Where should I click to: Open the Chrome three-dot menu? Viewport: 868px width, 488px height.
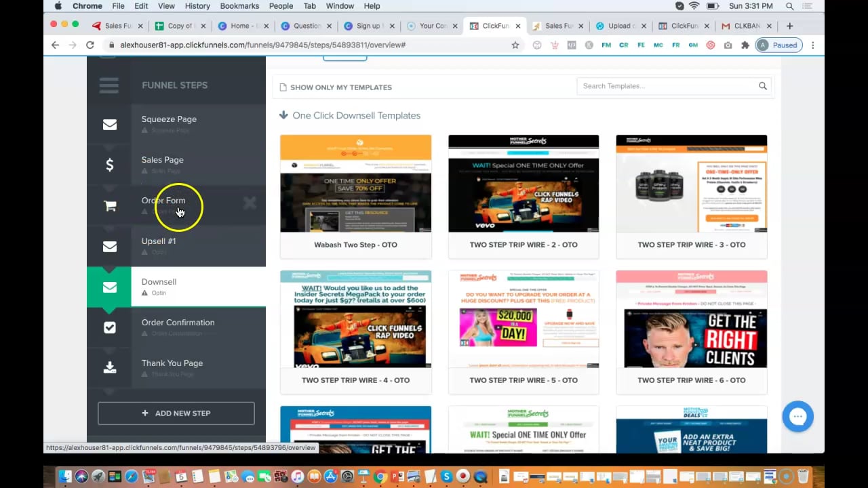coord(812,45)
